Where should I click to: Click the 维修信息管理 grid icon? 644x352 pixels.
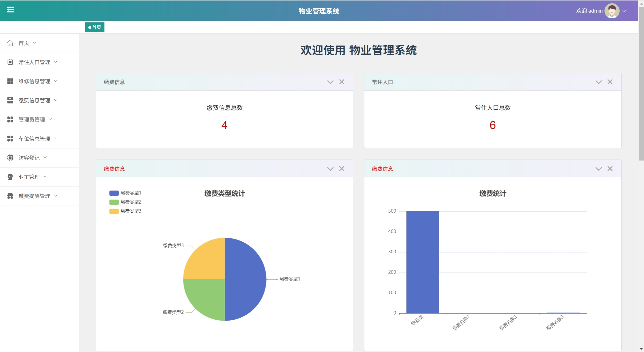coord(10,81)
